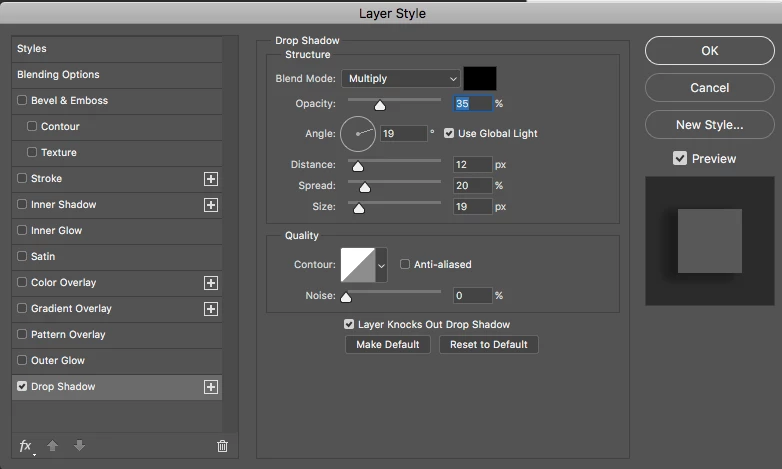This screenshot has height=469, width=782.
Task: Click the style preview thumbnail
Action: (710, 240)
